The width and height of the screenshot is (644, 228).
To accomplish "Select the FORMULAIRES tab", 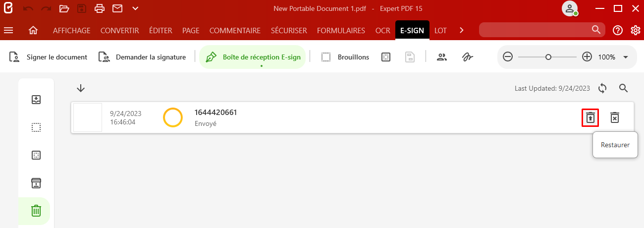I will click(341, 30).
